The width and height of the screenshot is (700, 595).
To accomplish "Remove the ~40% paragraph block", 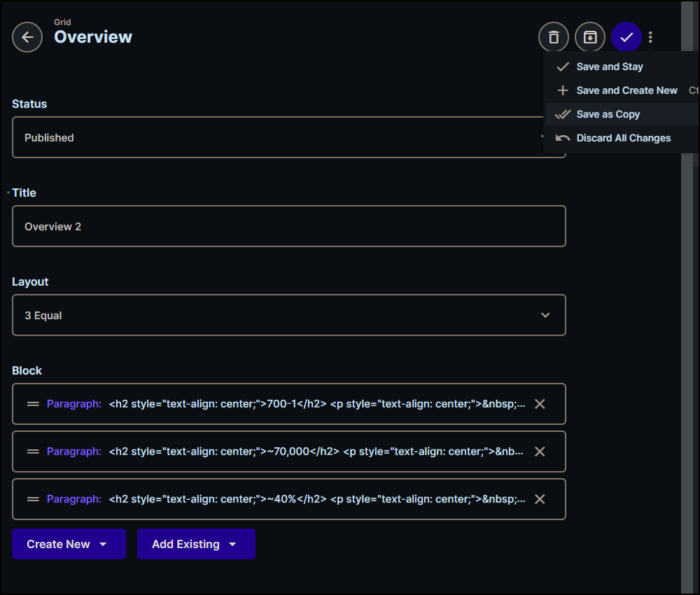I will click(540, 499).
